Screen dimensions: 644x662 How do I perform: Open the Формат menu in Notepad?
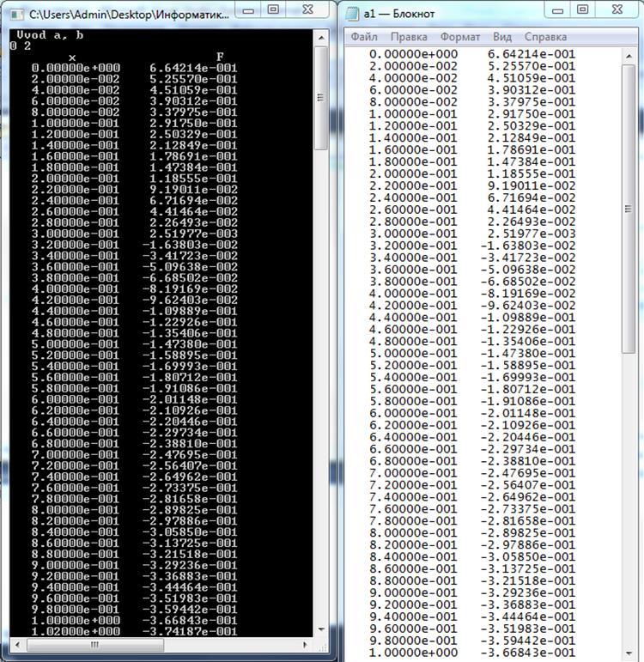click(460, 37)
